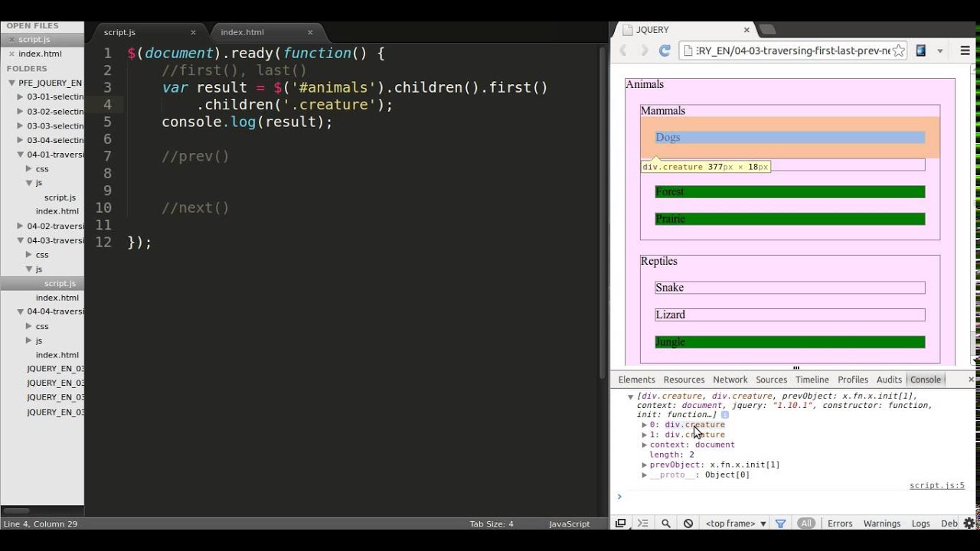Select the All console filter
Screen dimensions: 980x551
coord(806,523)
